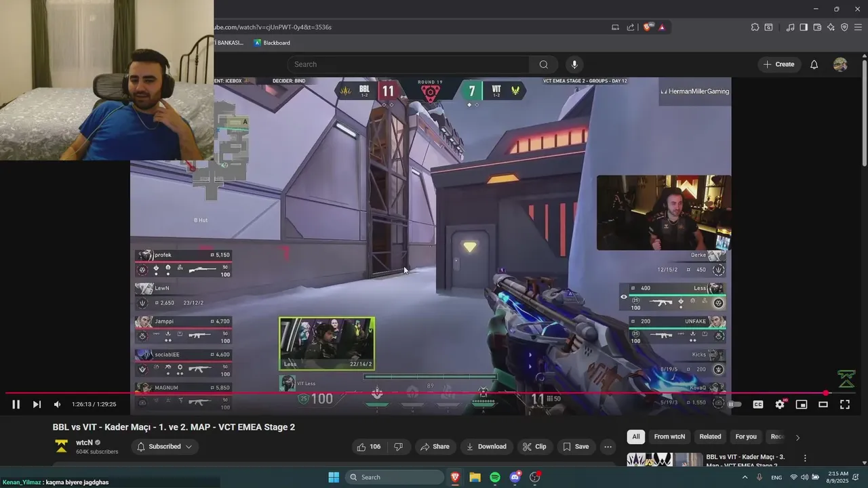Open the wtcN channel name link

84,443
